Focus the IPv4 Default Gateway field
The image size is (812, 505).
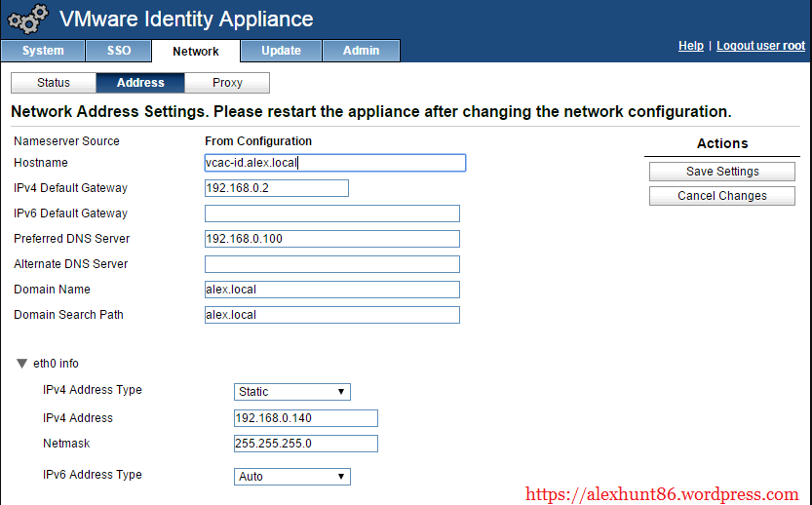276,188
